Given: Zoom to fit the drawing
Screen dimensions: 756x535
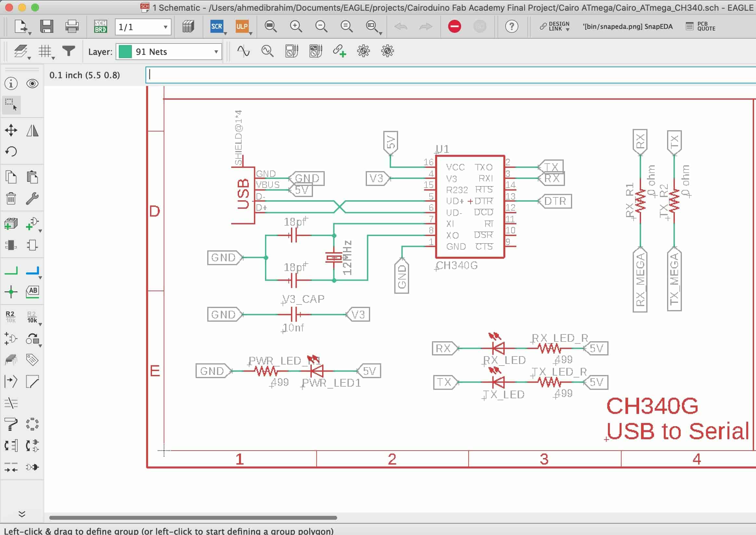Looking at the screenshot, I should click(271, 26).
